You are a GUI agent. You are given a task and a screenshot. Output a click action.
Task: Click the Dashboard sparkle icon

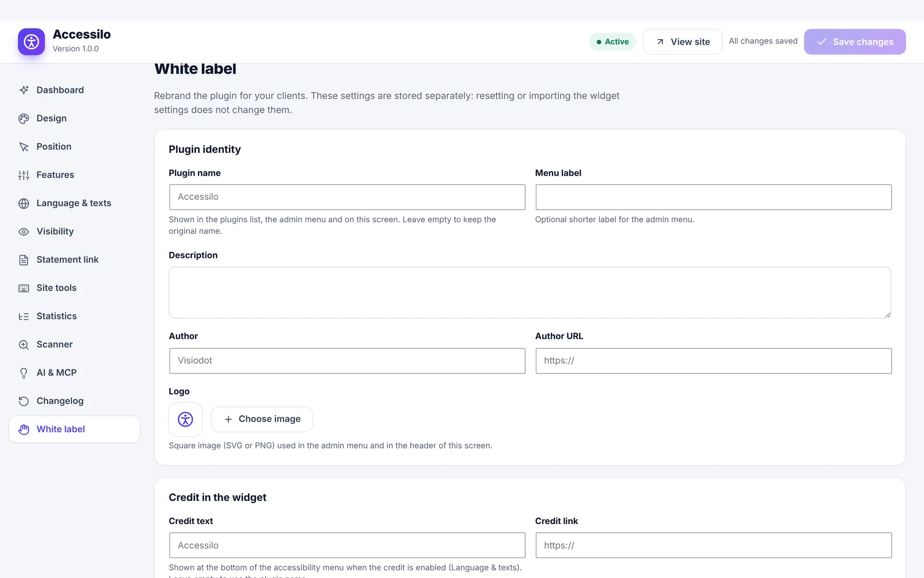coord(24,90)
